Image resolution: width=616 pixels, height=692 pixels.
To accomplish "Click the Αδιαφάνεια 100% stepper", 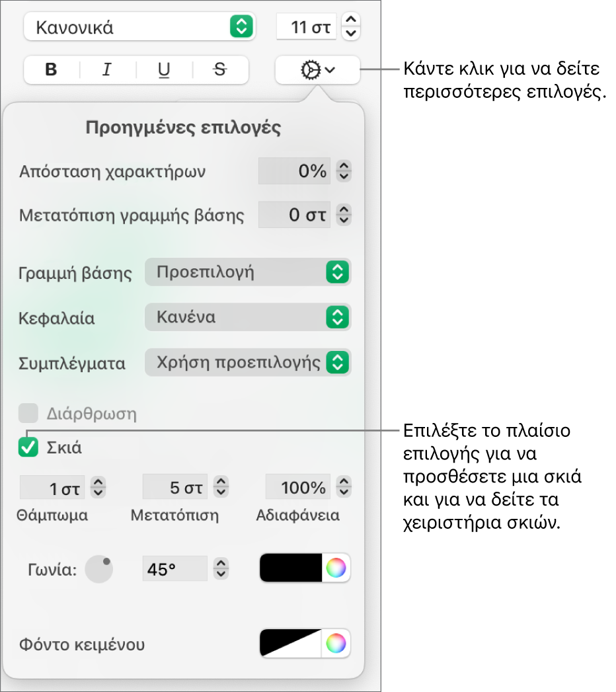I will [x=344, y=487].
